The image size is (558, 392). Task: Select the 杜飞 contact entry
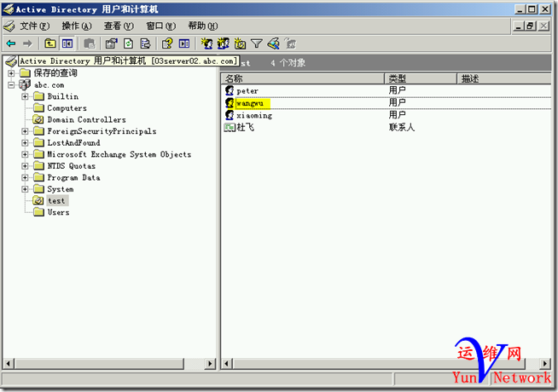(246, 127)
